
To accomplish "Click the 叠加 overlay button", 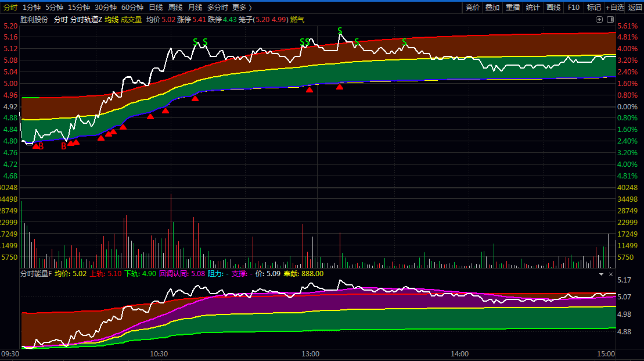I will (x=492, y=8).
